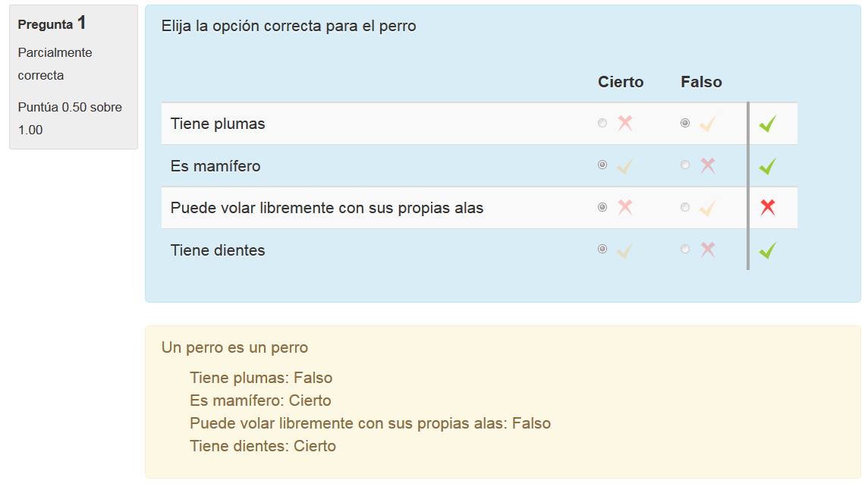Click the faded red X beside 'Tiene dientes' Falso option
The image size is (868, 490).
click(x=707, y=249)
